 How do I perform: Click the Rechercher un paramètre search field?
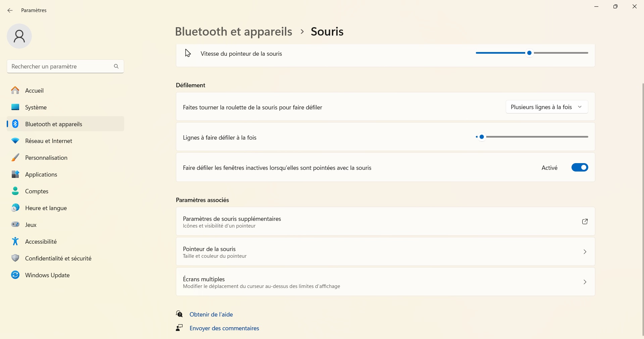[x=65, y=66]
